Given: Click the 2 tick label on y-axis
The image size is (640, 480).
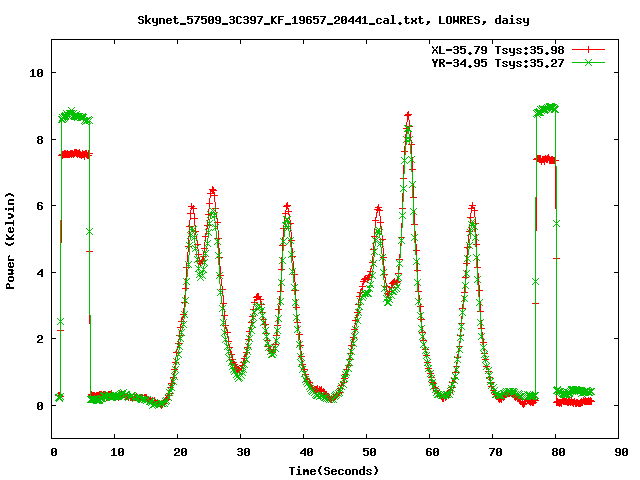Looking at the screenshot, I should (x=39, y=339).
